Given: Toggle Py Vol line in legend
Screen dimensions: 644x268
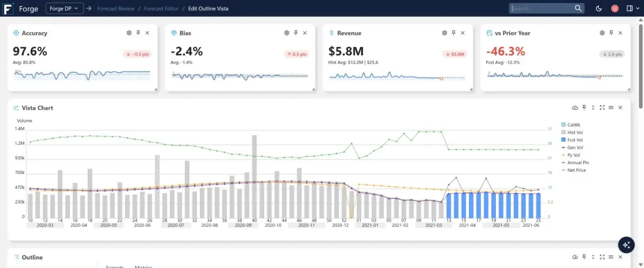Looking at the screenshot, I should click(571, 155).
